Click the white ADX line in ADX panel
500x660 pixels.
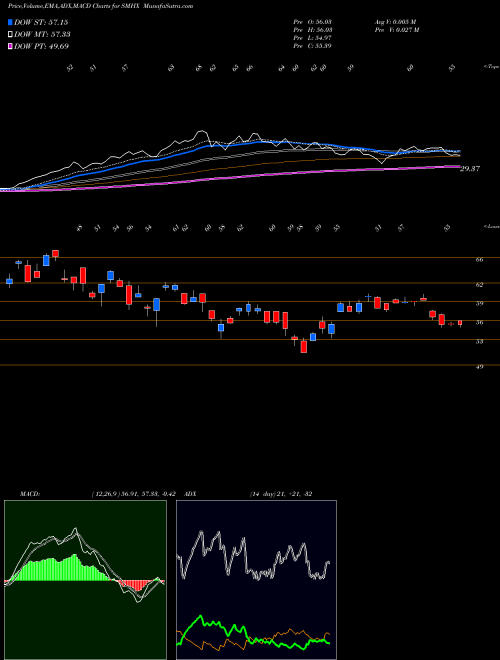[x=254, y=556]
